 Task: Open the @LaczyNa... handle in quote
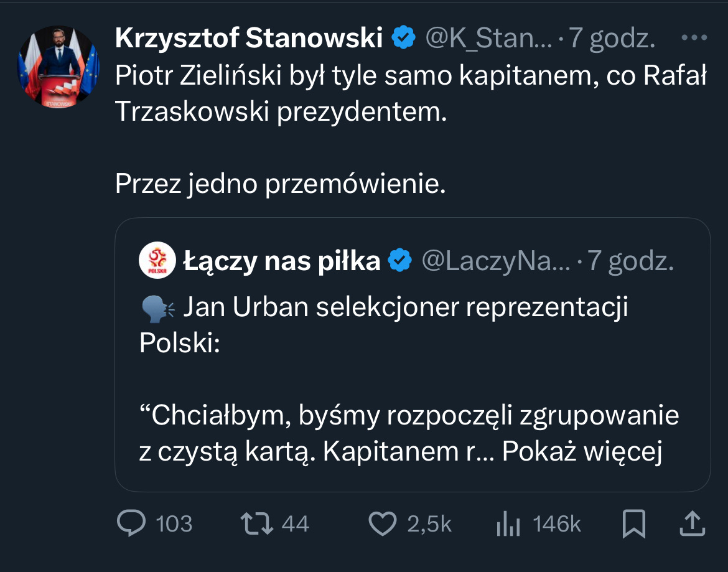coord(496,261)
